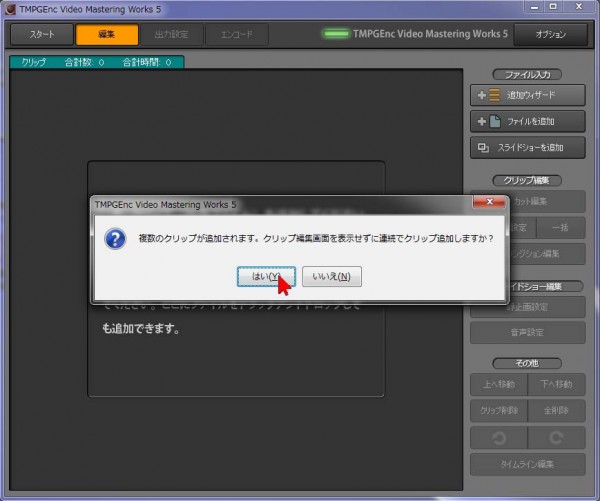
Task: Switch to the スタート stage tab
Action: point(41,34)
